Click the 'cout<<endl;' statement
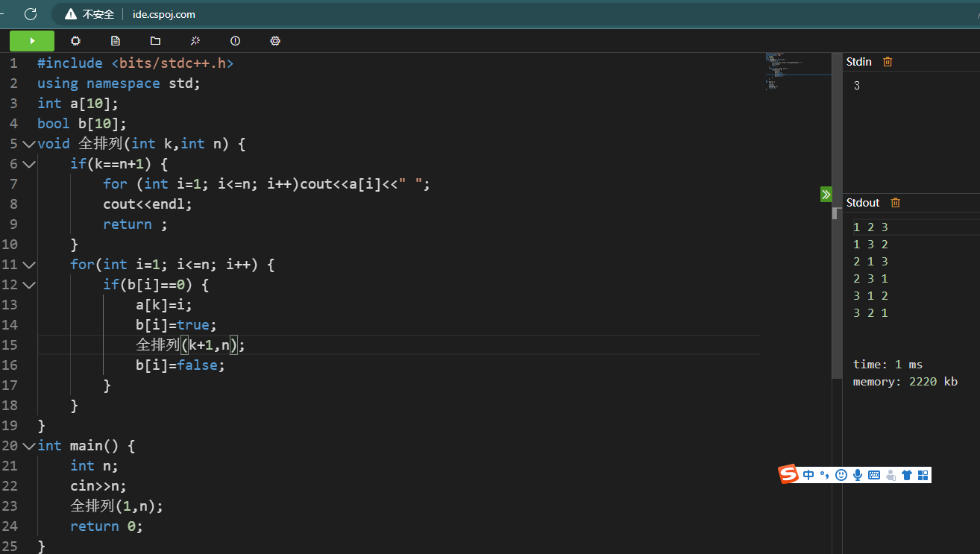980x554 pixels. pyautogui.click(x=148, y=204)
